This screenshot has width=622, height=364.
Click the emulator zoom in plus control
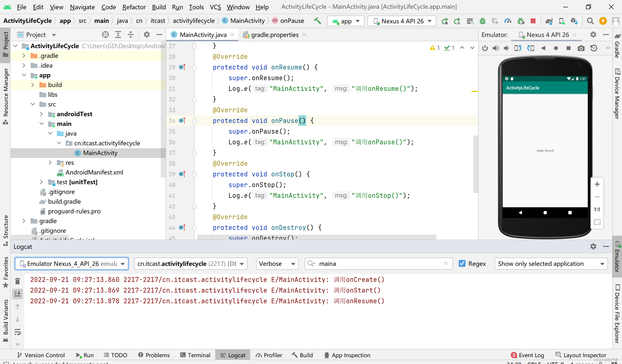pos(597,184)
